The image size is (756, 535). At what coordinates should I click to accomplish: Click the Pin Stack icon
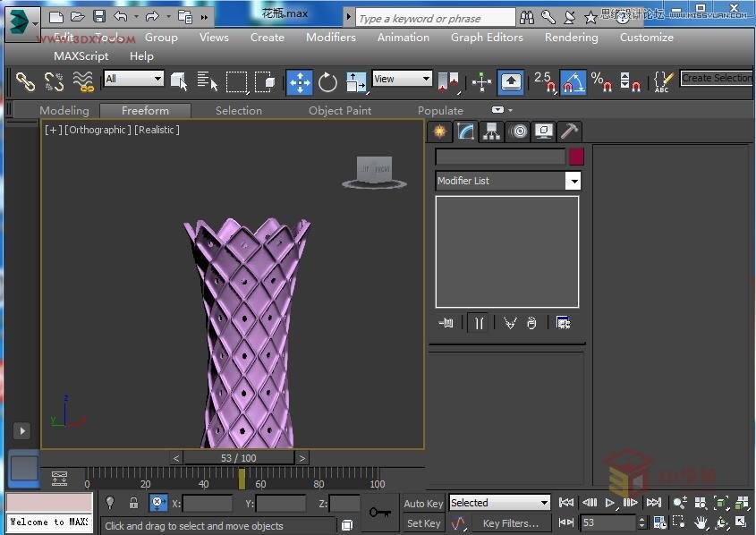coord(446,323)
